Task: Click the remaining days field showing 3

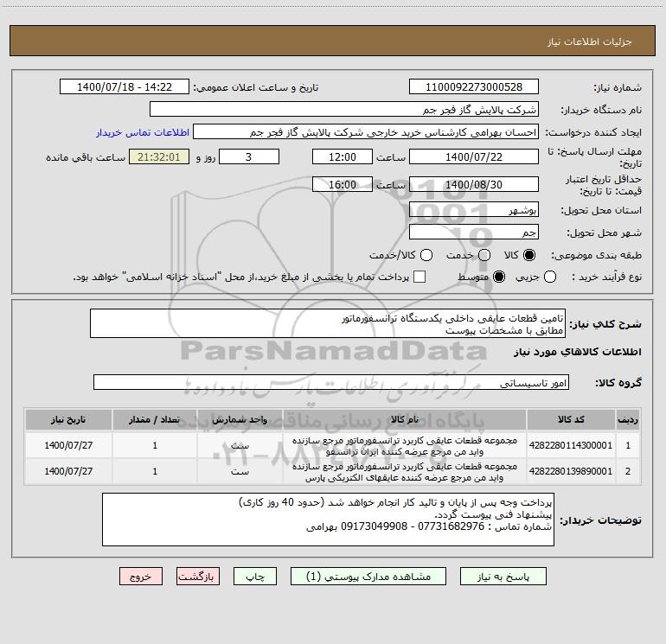Action: [x=249, y=156]
